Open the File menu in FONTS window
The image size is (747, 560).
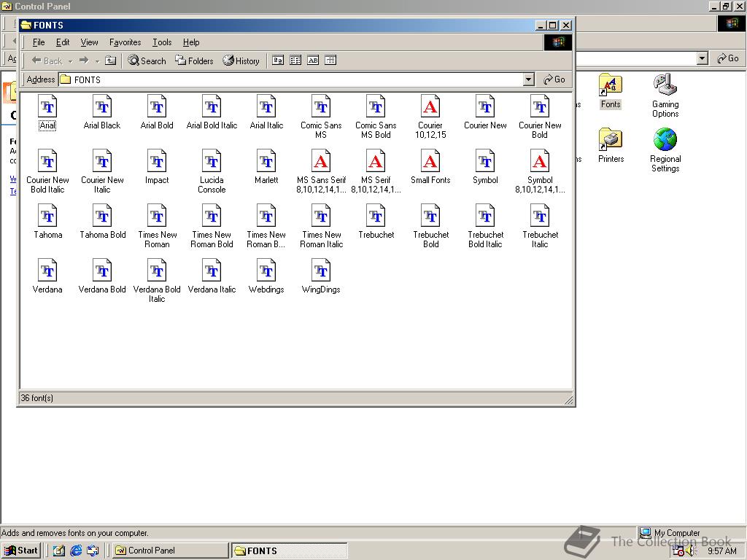[39, 42]
